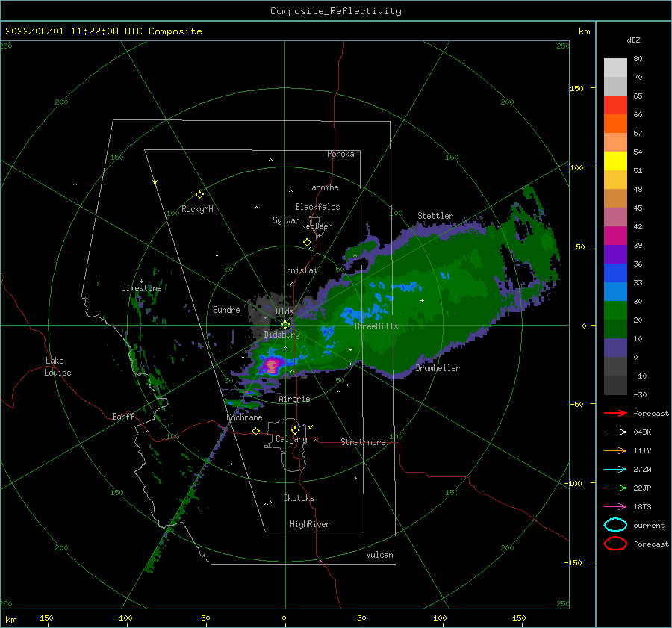
Task: Click the HighRiver label
Action: tap(310, 524)
